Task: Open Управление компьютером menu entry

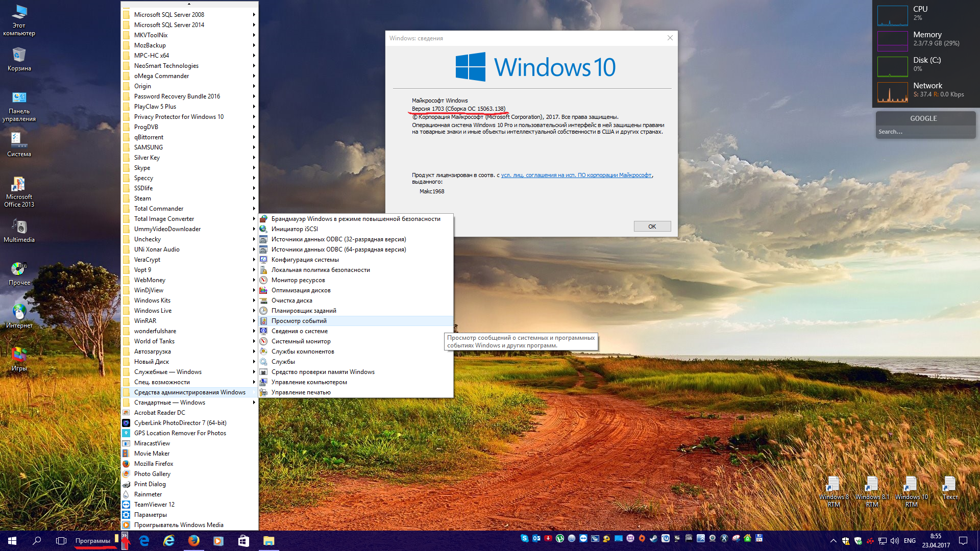Action: point(356,382)
